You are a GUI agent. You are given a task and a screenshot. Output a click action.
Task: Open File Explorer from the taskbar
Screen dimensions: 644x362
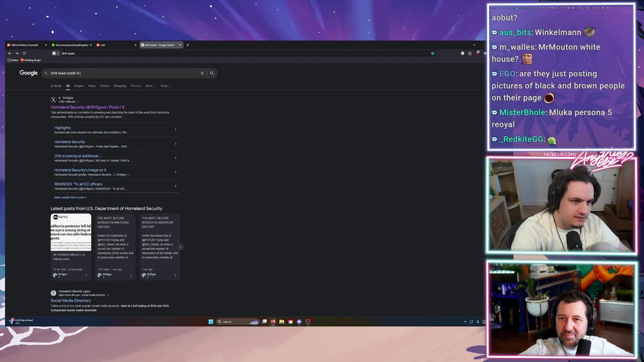282,322
